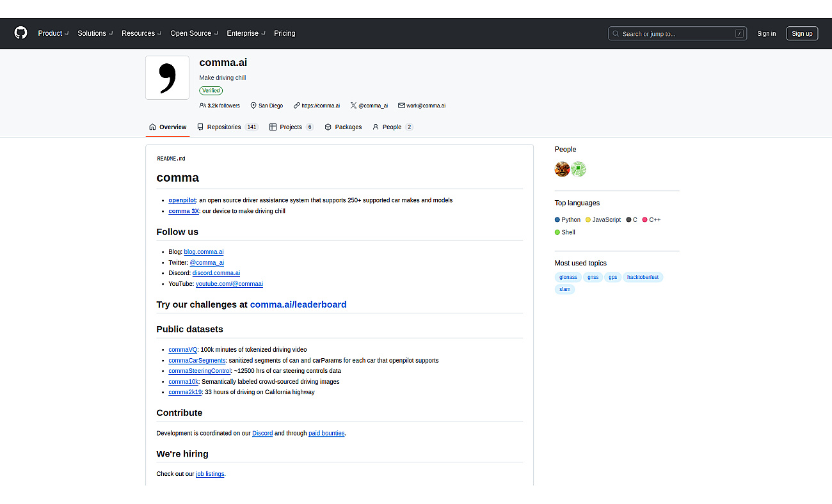Image resolution: width=832 pixels, height=504 pixels.
Task: Open the Twitter @comma_ai link in README
Action: coord(207,262)
